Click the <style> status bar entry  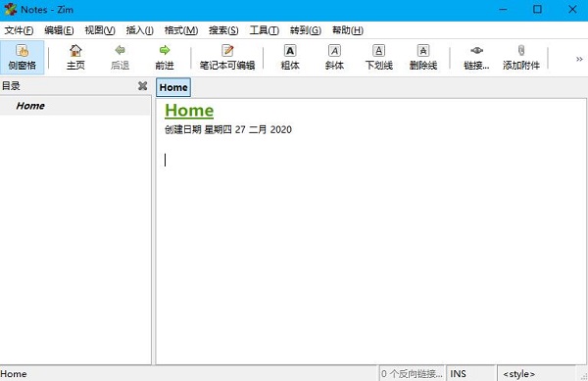[x=519, y=373]
